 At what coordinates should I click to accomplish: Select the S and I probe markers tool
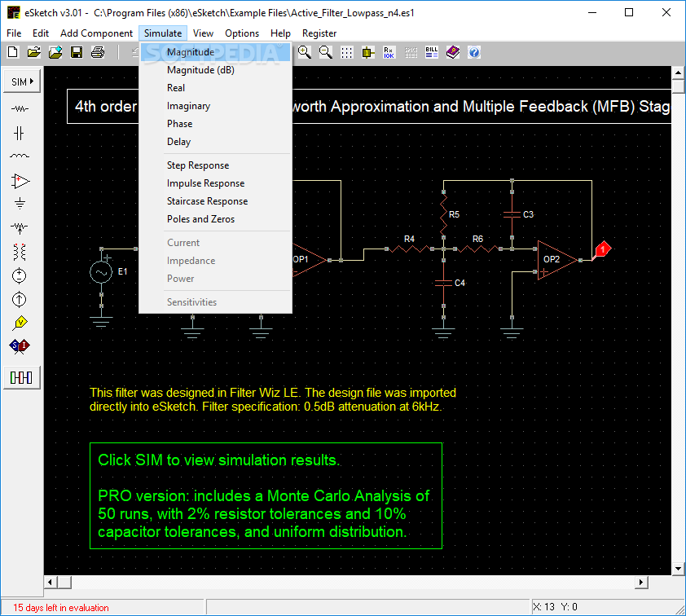tap(20, 346)
